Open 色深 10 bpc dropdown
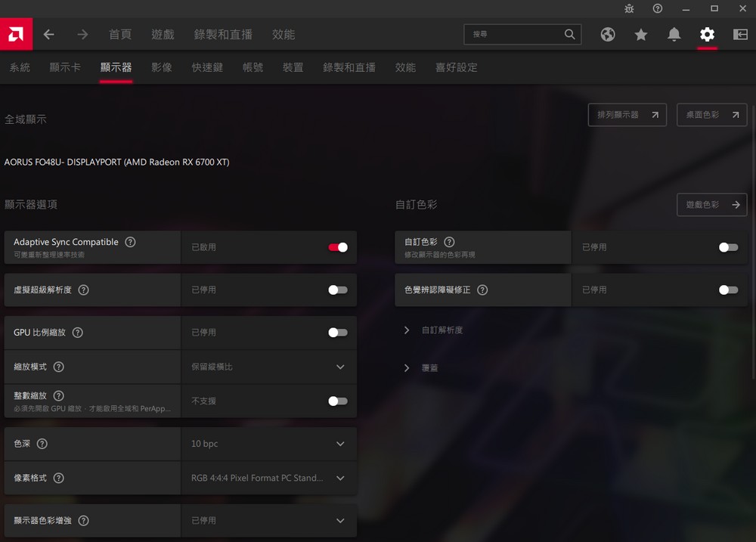The width and height of the screenshot is (756, 542). [269, 444]
